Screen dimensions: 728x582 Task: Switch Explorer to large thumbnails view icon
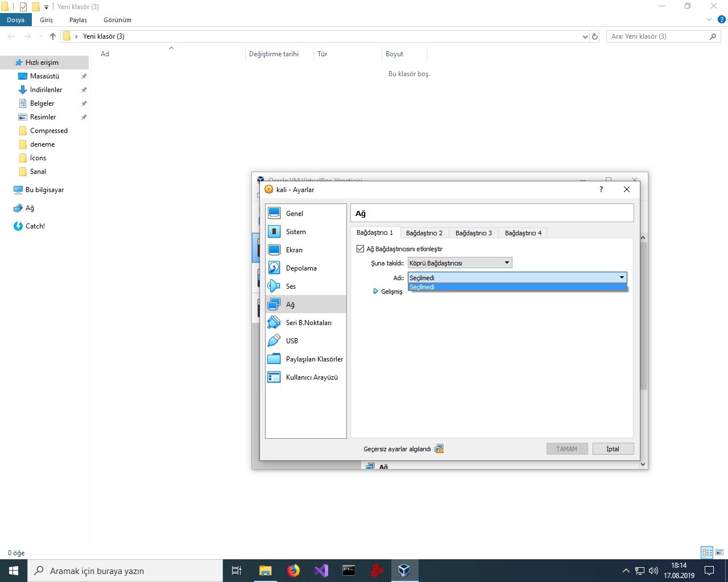tap(719, 552)
